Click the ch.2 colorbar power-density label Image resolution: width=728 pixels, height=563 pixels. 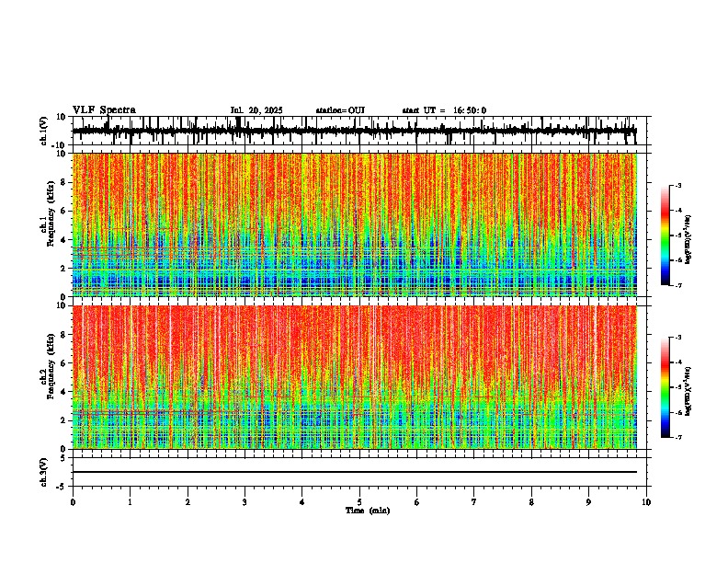[688, 391]
